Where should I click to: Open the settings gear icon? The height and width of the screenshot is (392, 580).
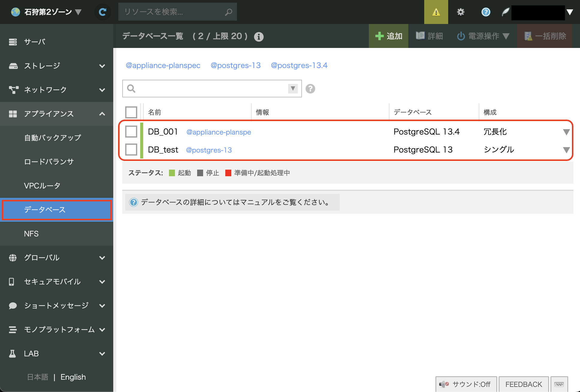460,12
